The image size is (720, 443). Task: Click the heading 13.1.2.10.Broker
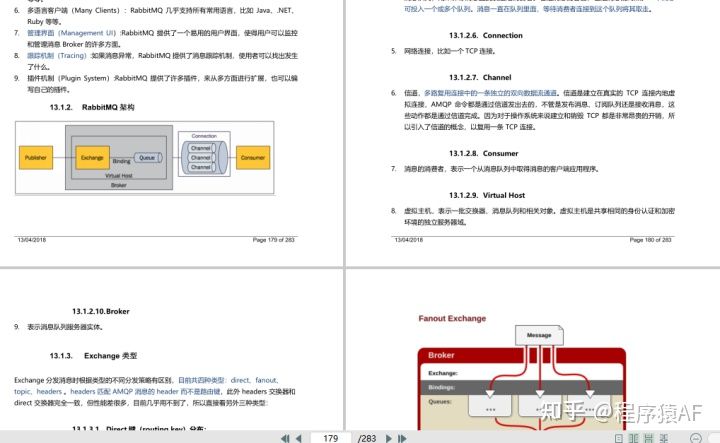(101, 311)
